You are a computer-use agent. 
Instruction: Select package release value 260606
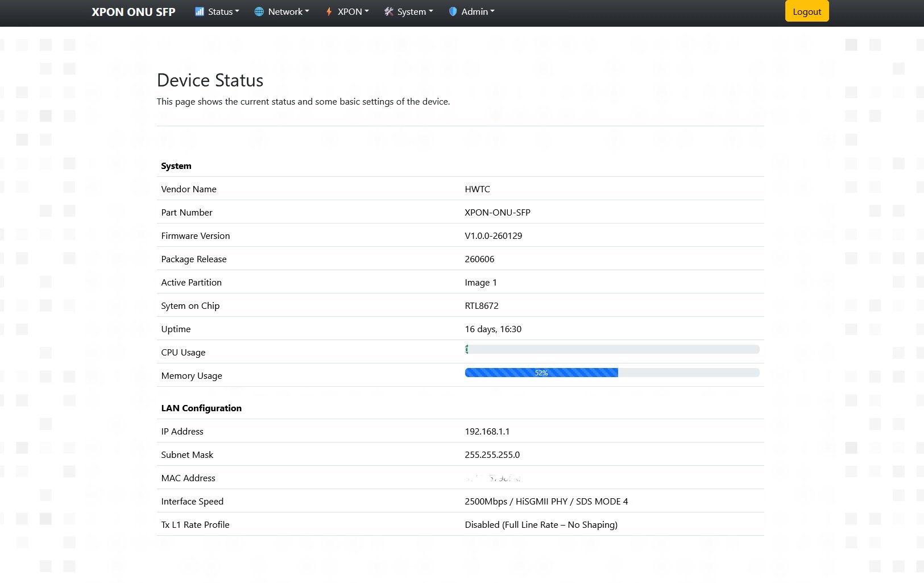click(479, 259)
